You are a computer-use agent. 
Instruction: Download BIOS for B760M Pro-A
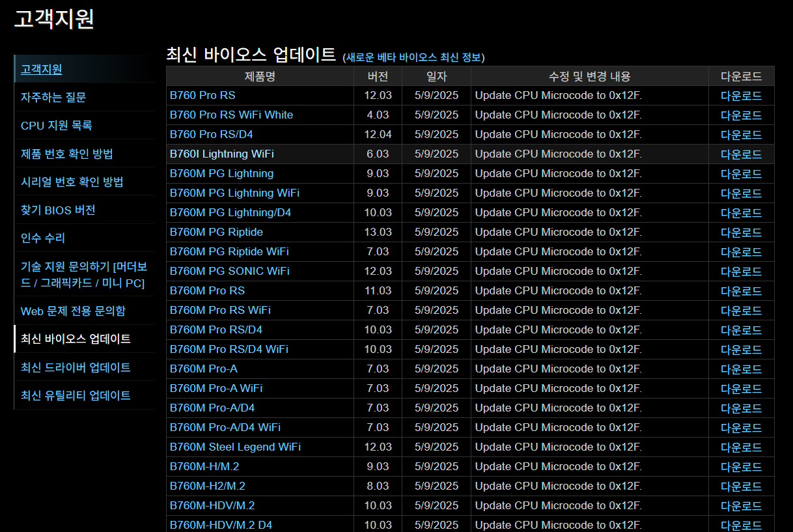click(x=741, y=369)
